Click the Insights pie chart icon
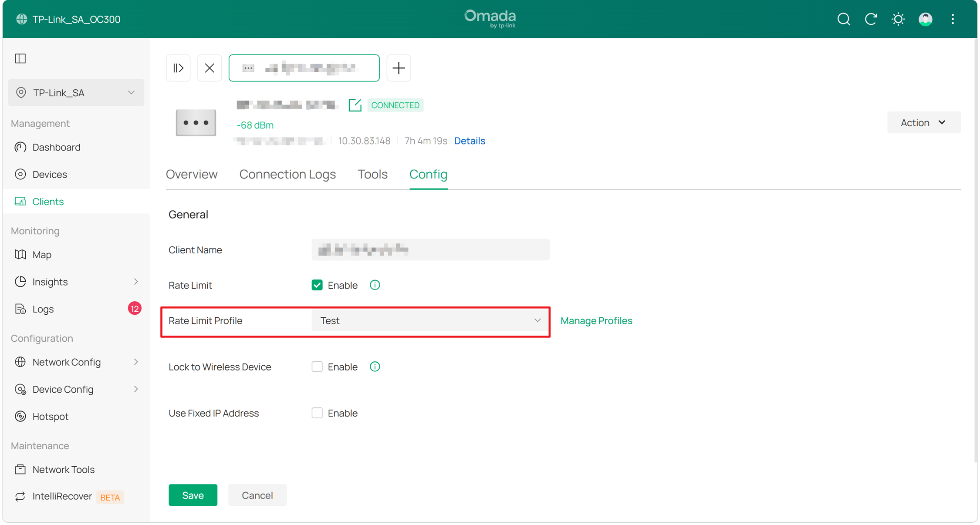Image resolution: width=980 pixels, height=525 pixels. click(x=20, y=282)
